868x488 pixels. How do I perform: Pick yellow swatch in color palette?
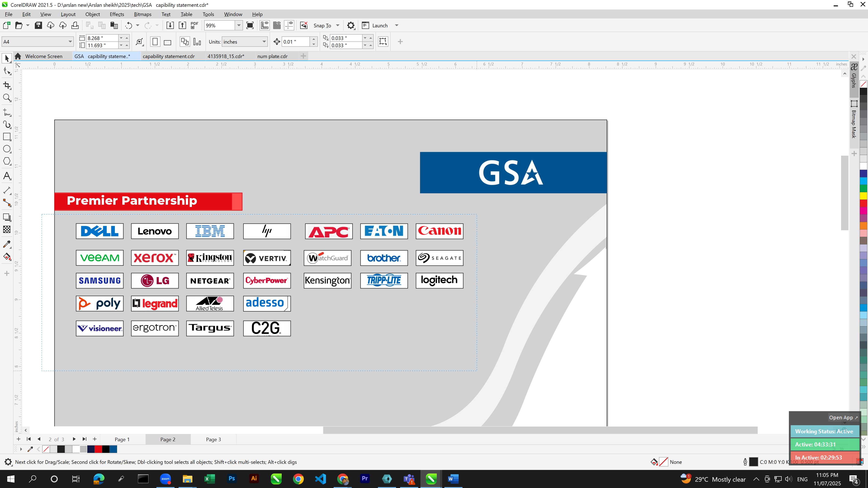tap(863, 196)
